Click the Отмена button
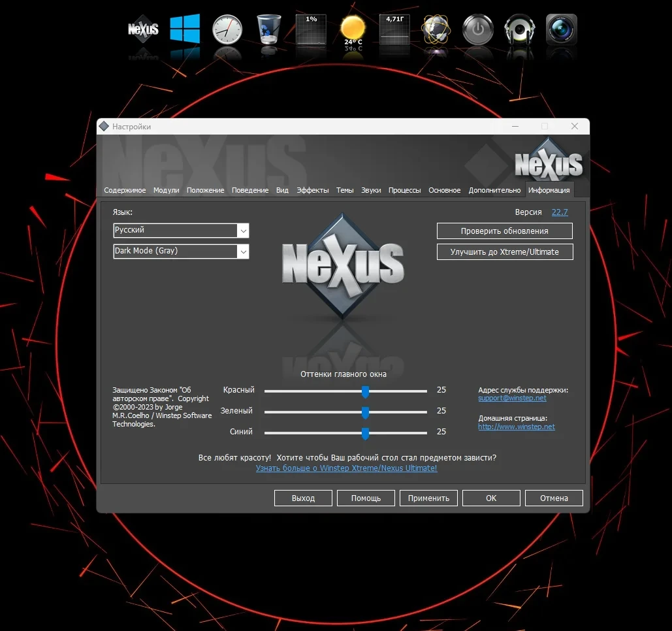 554,498
